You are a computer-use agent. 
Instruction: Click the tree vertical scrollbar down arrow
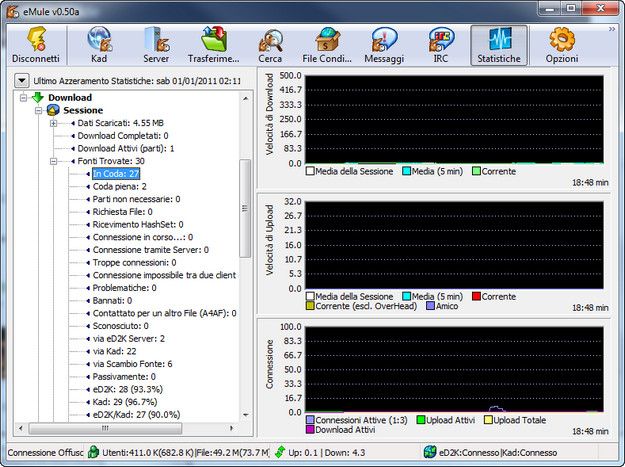(246, 416)
